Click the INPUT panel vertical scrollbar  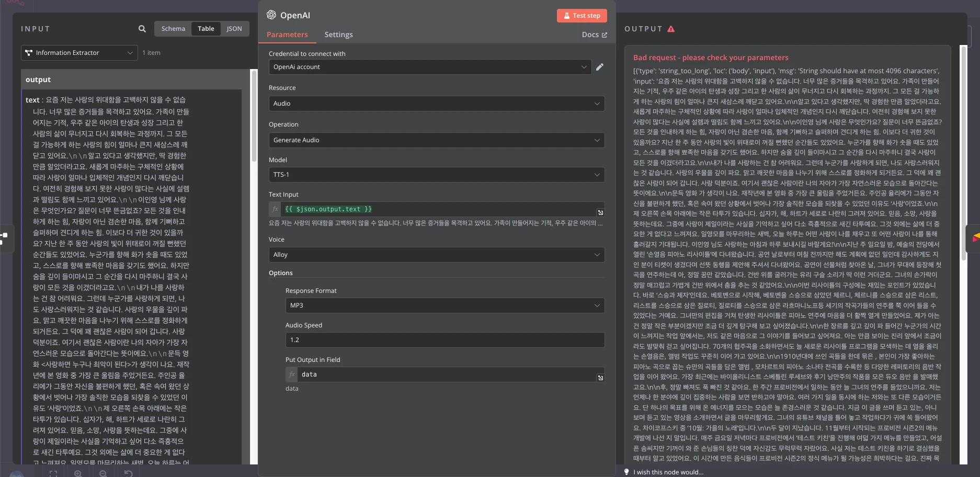tap(254, 116)
